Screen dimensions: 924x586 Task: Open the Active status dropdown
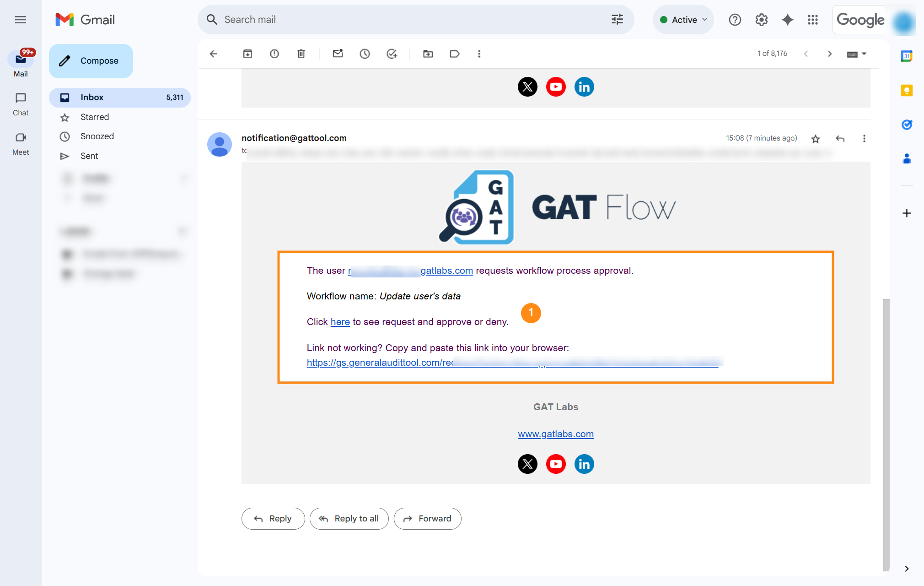click(683, 20)
